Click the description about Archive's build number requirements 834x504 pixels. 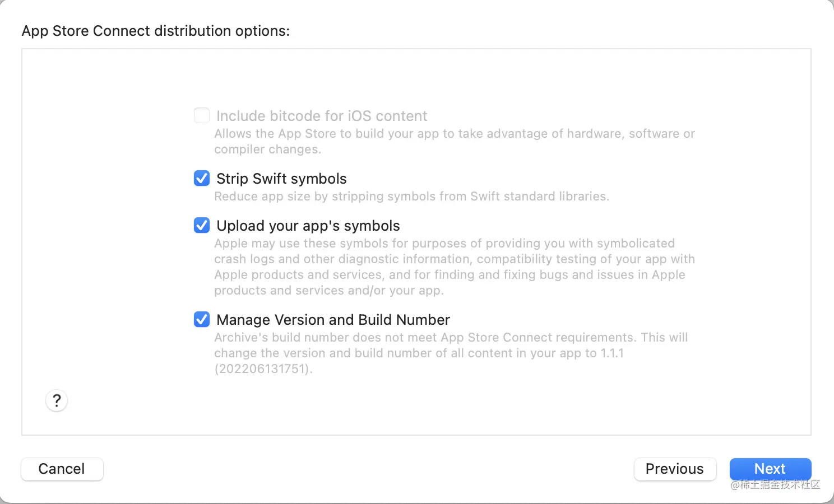[x=451, y=345]
